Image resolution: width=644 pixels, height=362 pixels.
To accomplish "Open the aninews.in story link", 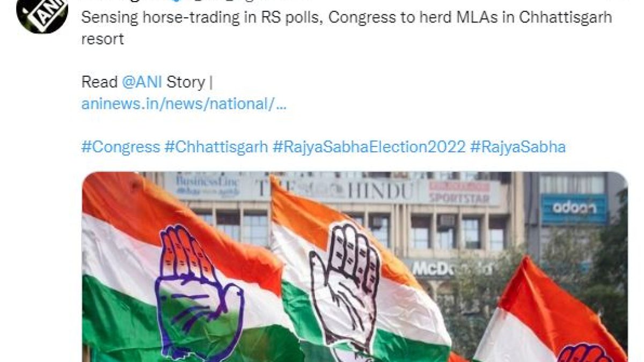I will coord(184,104).
